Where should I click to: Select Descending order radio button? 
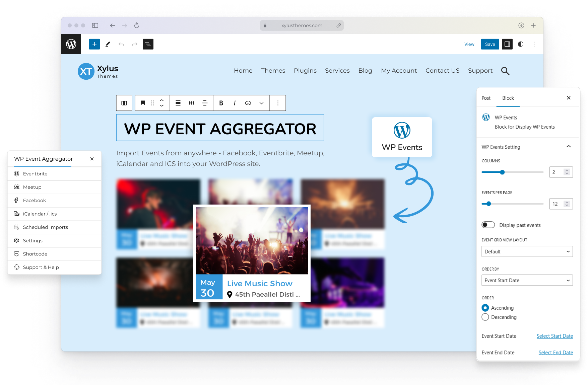[x=485, y=317]
